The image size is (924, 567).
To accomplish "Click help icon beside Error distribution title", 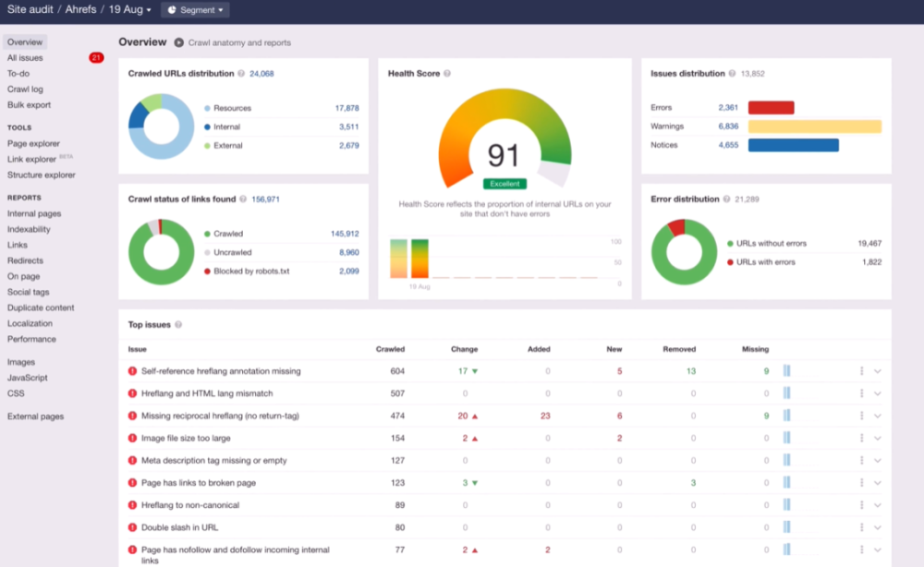I will coord(727,199).
